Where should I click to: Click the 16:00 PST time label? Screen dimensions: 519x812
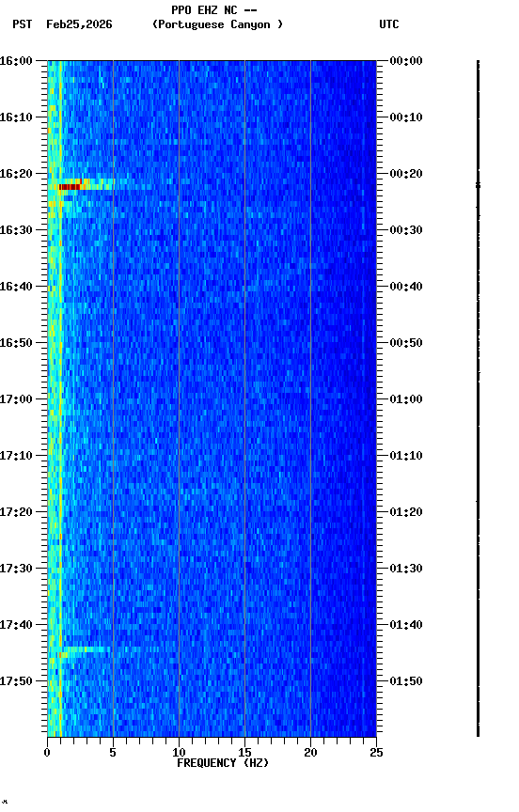16,61
